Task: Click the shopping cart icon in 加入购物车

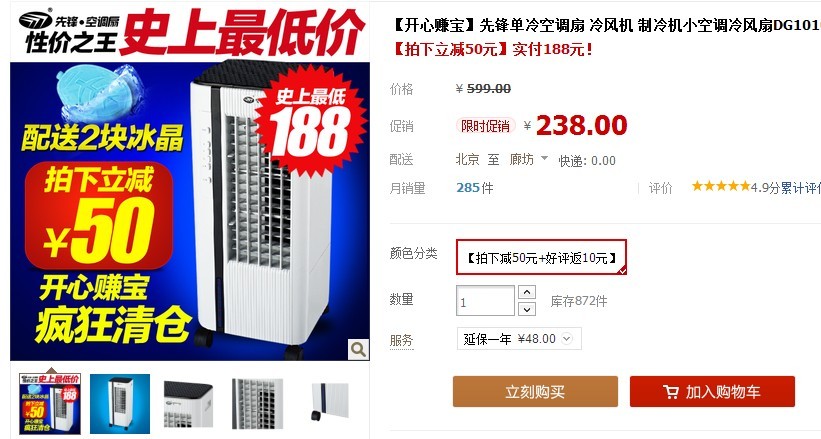Action: pyautogui.click(x=670, y=392)
